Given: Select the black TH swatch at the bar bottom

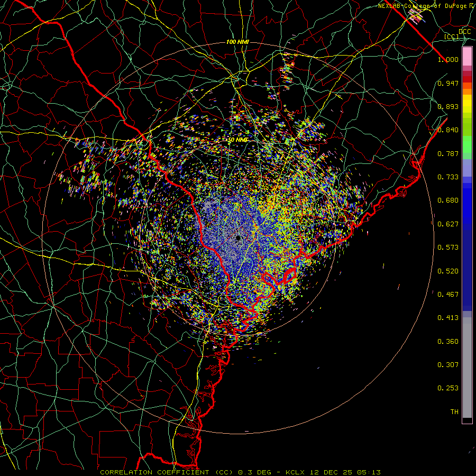Looking at the screenshot, I should coord(467,420).
